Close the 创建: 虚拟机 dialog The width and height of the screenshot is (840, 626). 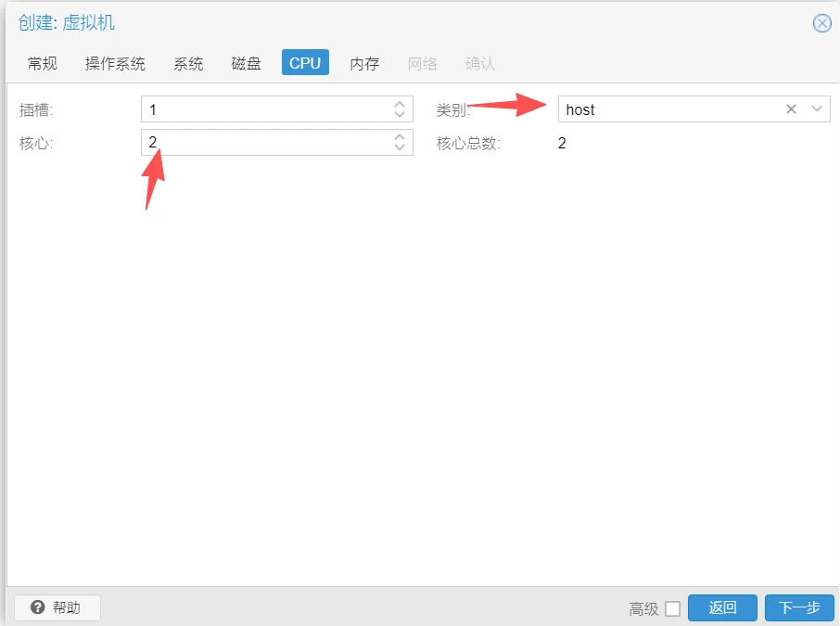tap(821, 23)
